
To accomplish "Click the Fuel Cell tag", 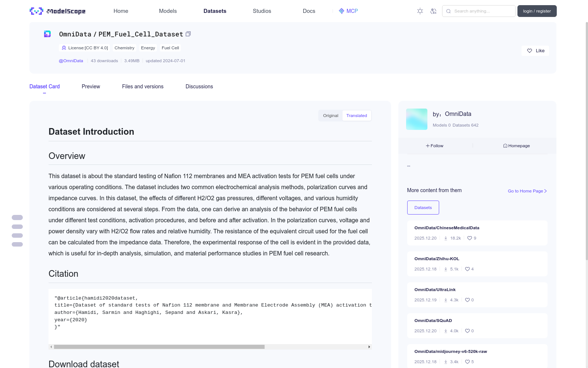I will pyautogui.click(x=171, y=48).
